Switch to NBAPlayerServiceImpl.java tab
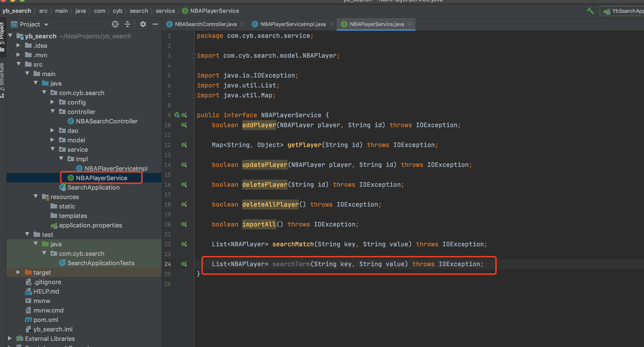 [x=293, y=24]
